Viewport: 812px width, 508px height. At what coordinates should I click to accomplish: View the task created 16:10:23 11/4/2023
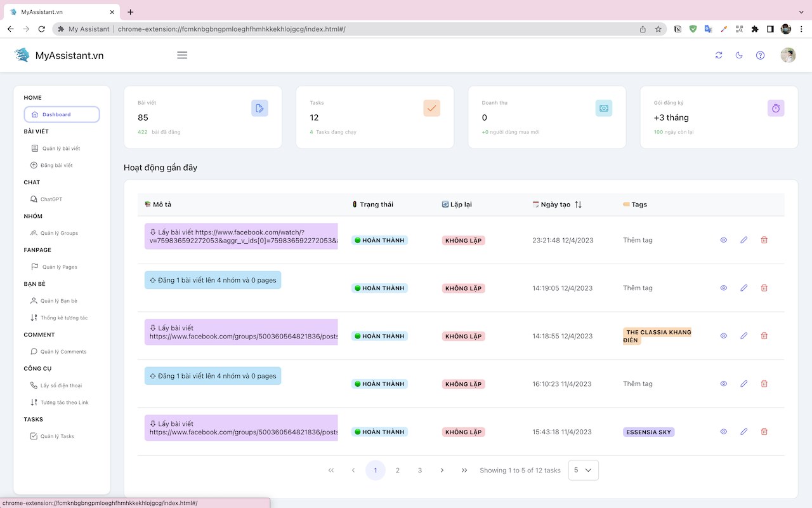tap(723, 384)
